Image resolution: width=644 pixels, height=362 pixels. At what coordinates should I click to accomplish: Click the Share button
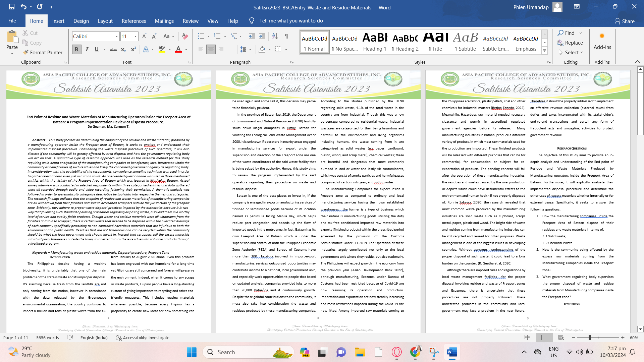625,21
